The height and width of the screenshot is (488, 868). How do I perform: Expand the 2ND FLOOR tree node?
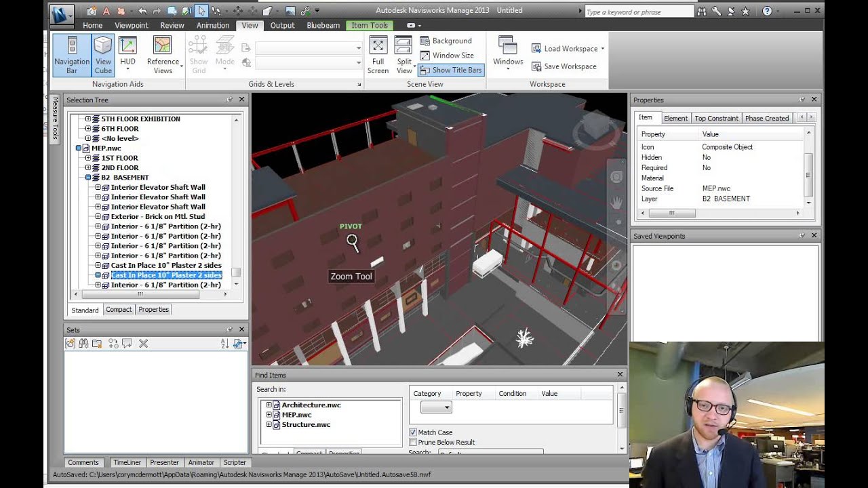click(x=87, y=167)
